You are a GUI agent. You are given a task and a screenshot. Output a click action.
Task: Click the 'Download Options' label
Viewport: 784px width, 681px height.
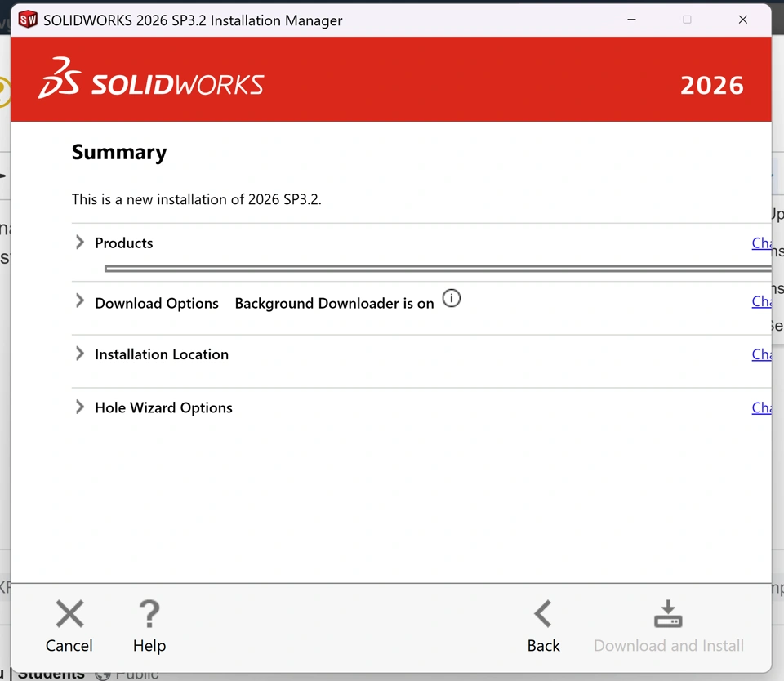pyautogui.click(x=157, y=304)
